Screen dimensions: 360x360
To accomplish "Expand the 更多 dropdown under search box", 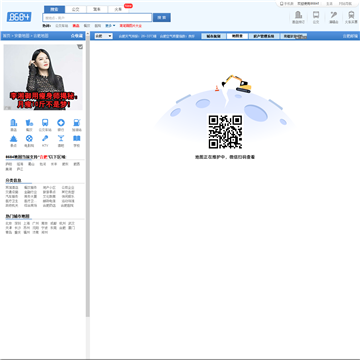I will (x=110, y=26).
